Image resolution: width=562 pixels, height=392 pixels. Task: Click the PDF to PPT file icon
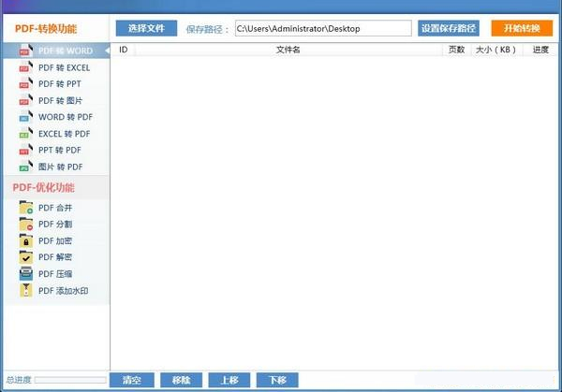pos(26,84)
